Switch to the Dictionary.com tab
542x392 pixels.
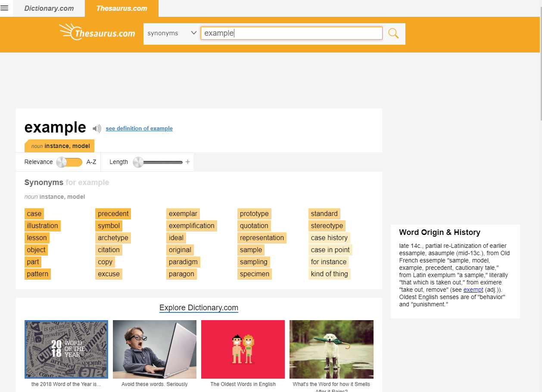(x=49, y=8)
